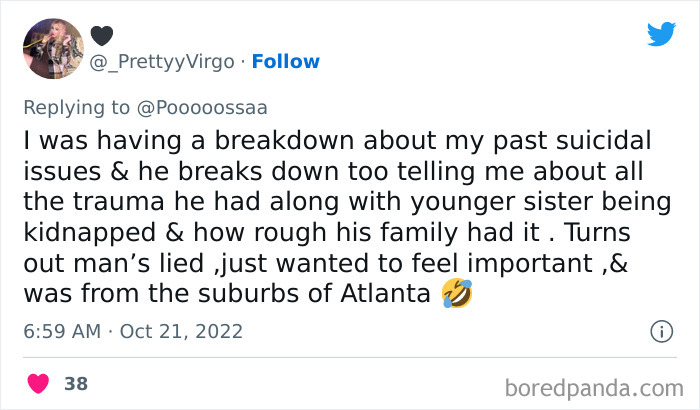Screen dimensions: 700x410
Task: Open _PrettyyVirgo's profile picture
Action: click(x=54, y=48)
